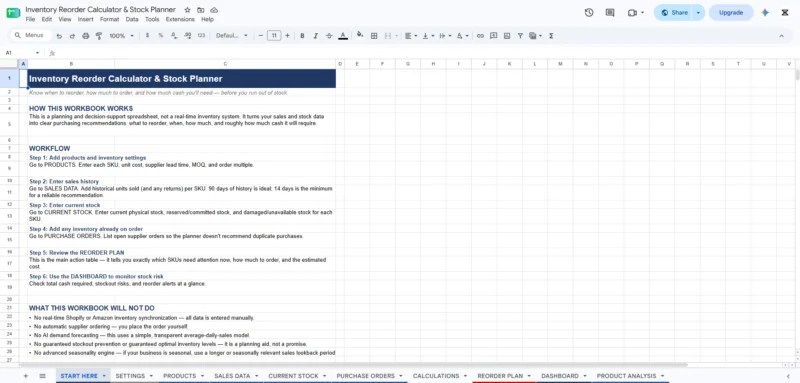Image resolution: width=800 pixels, height=383 pixels.
Task: Check the document cloud status
Action: (214, 10)
